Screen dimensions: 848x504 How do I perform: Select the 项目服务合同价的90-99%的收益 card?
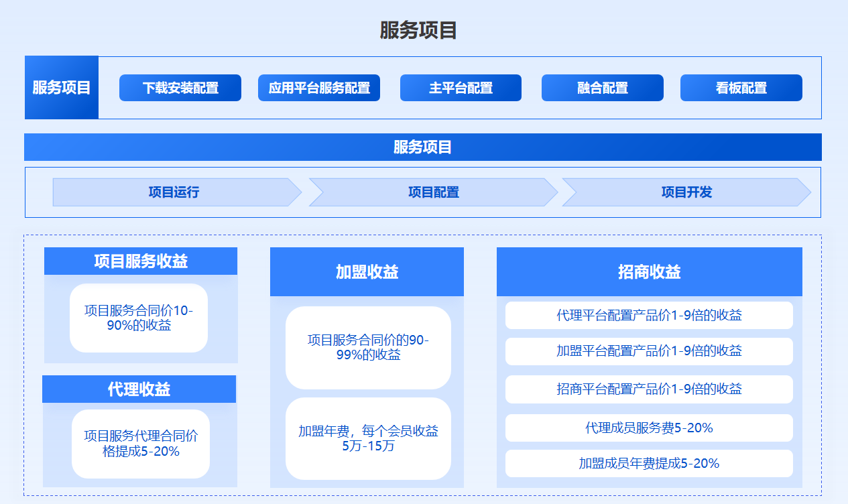[369, 348]
